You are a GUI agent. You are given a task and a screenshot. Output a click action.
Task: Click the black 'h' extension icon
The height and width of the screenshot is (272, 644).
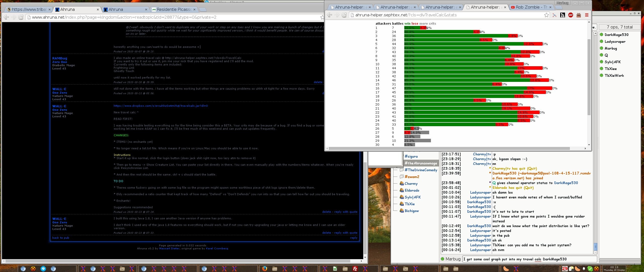coord(562,15)
